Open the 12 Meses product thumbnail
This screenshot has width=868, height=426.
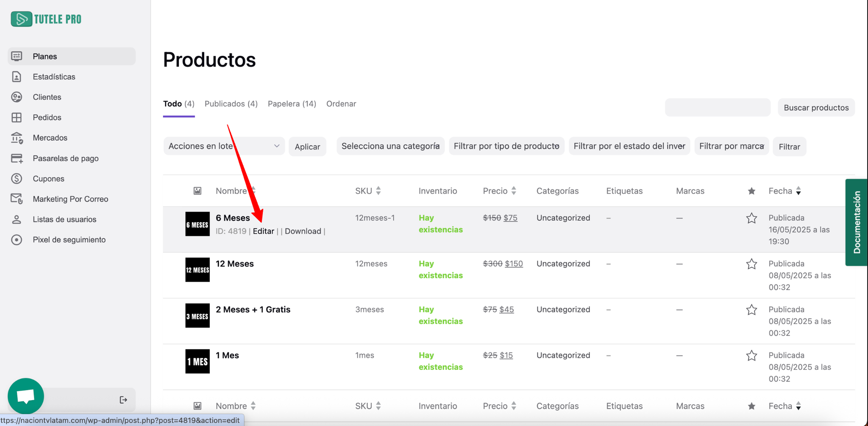[x=198, y=270]
